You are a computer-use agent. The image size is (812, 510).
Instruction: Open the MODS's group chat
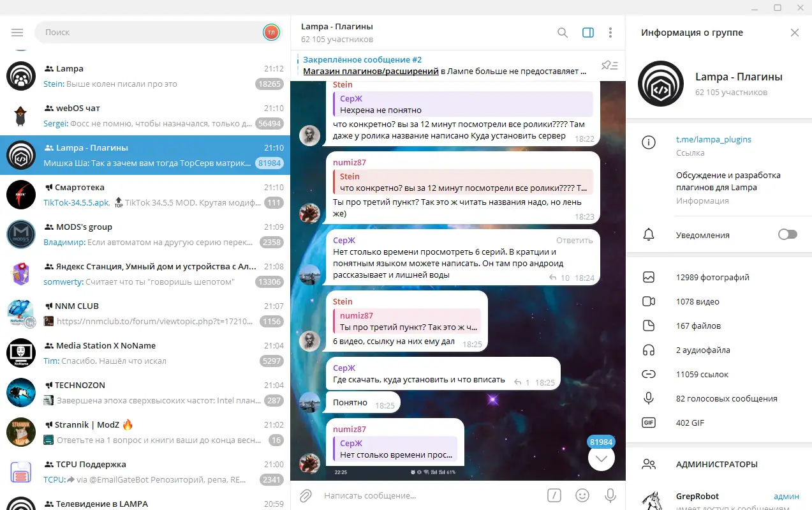(x=145, y=234)
